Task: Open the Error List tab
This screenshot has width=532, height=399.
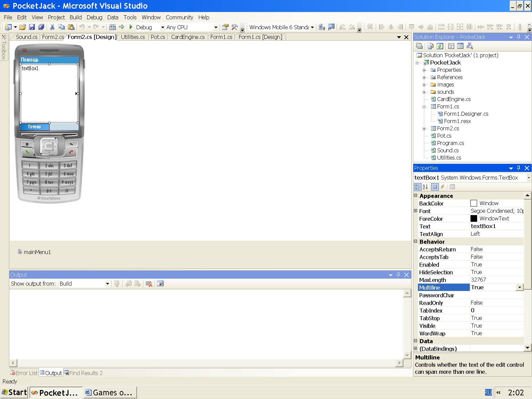Action: point(24,373)
